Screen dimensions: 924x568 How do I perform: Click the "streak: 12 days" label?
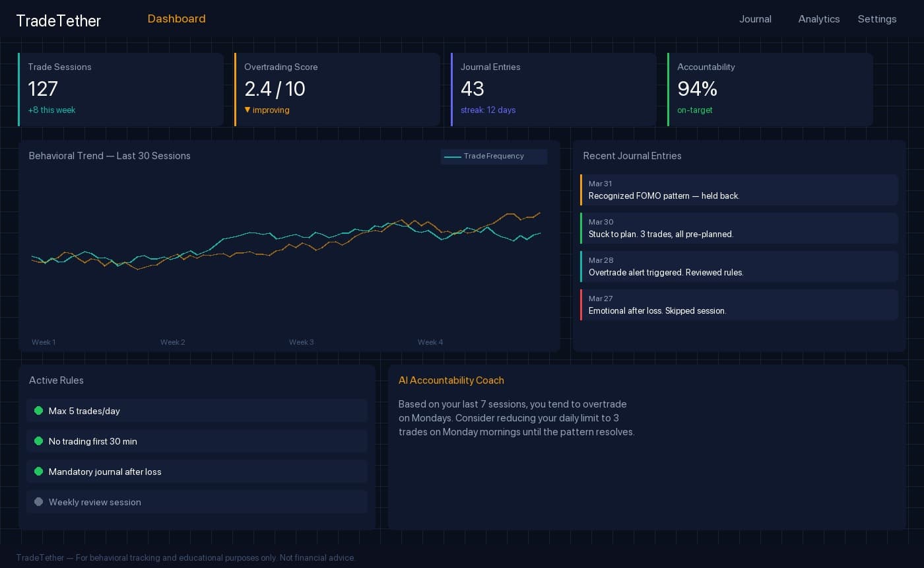[488, 110]
